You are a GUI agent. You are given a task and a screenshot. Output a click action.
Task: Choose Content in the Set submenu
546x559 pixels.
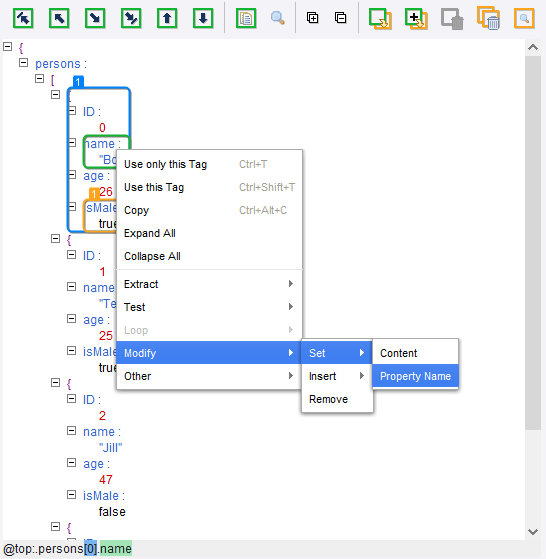point(416,353)
